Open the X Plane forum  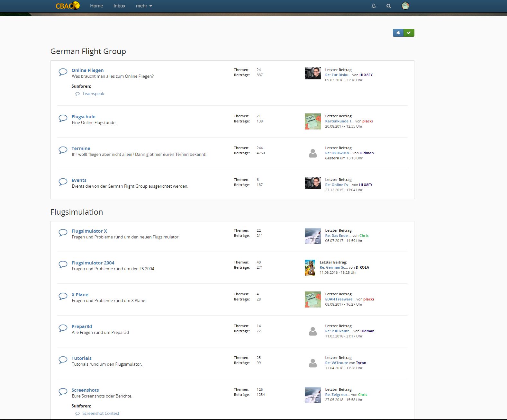point(80,295)
